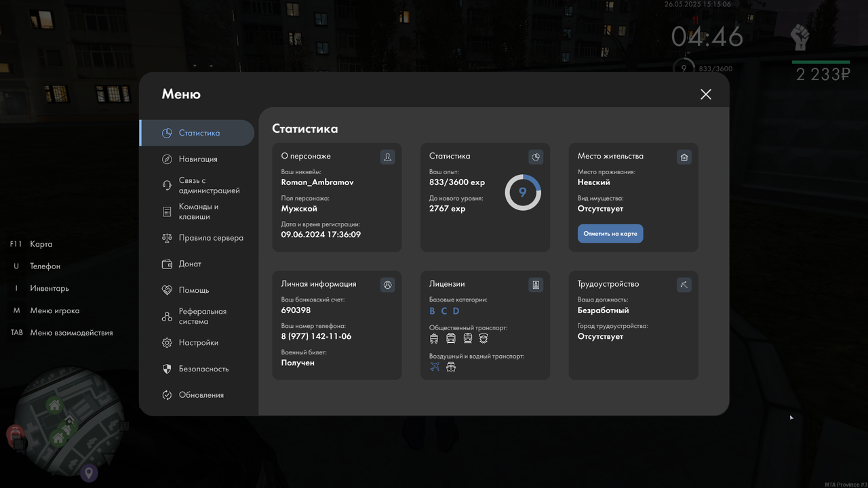
Task: Open the Навигация sidebar section
Action: (x=197, y=159)
